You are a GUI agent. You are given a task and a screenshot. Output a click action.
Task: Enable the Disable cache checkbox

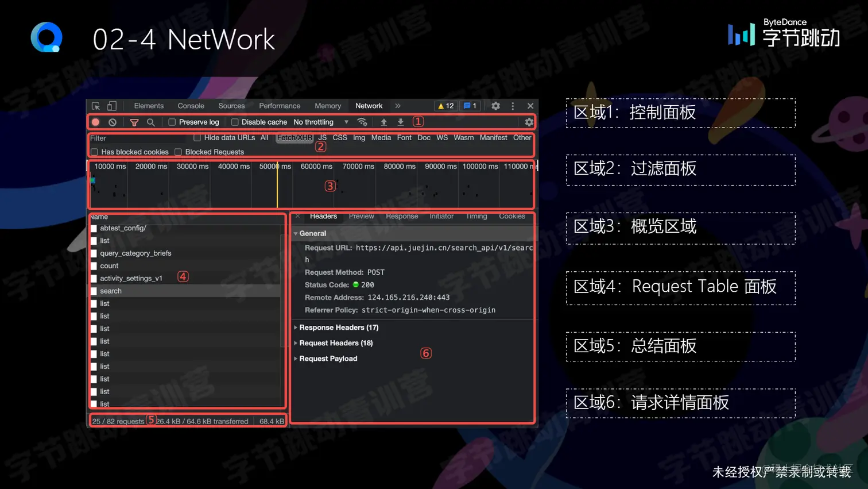235,122
